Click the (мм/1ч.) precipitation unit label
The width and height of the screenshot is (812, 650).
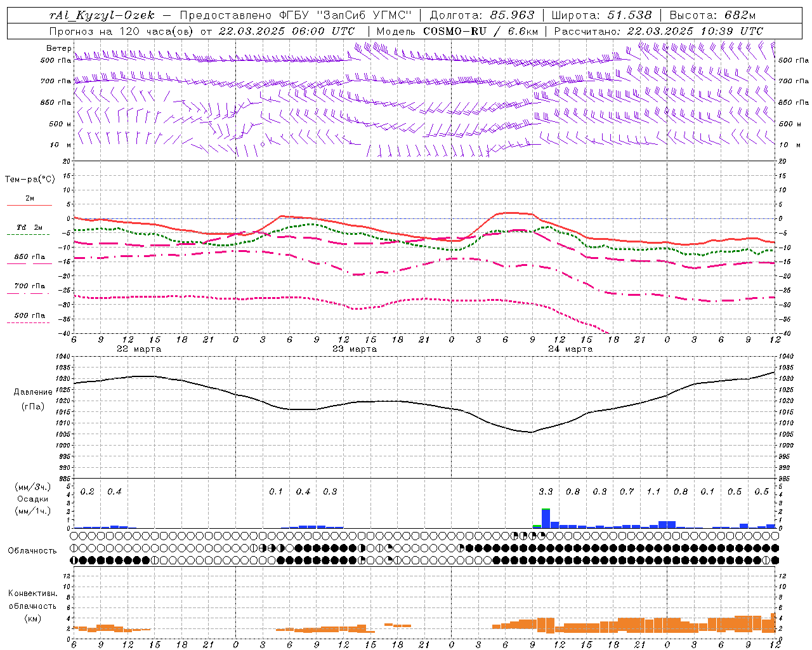pos(33,511)
